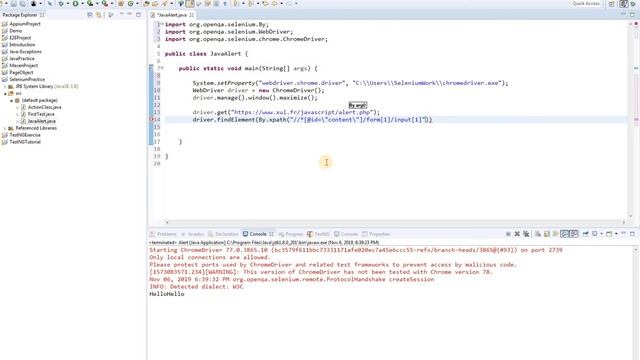The height and width of the screenshot is (360, 640).
Task: Click the Open Type folder icon
Action: 147,4
